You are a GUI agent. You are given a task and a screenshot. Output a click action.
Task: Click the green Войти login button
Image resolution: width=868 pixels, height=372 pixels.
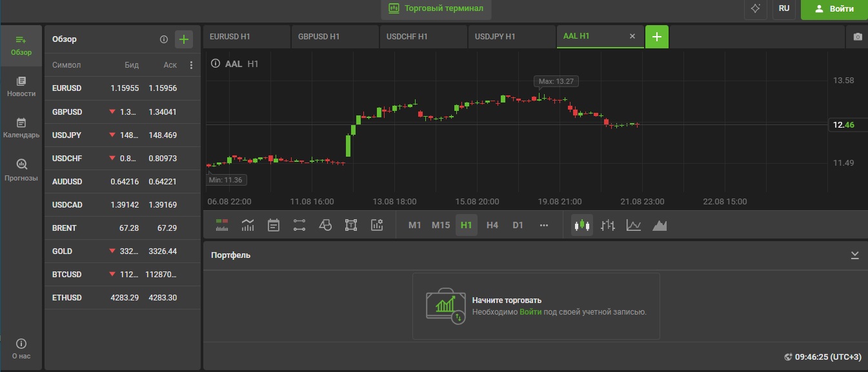[x=834, y=9]
